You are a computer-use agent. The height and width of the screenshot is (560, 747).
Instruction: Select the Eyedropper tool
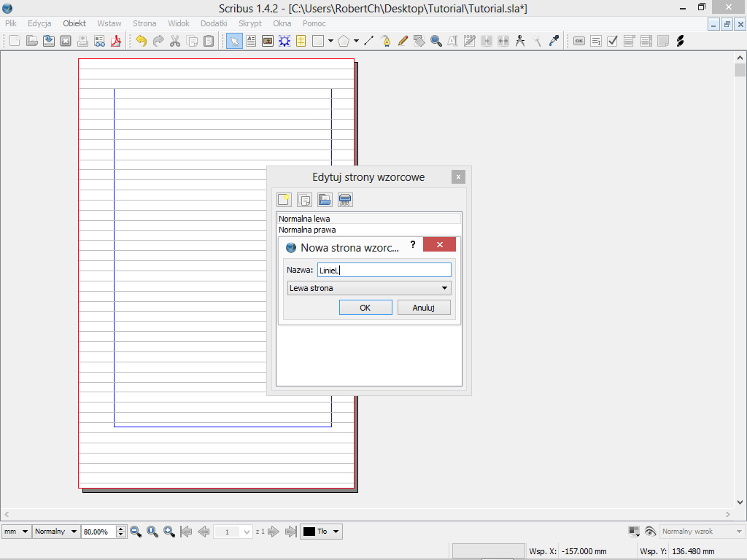(x=554, y=41)
